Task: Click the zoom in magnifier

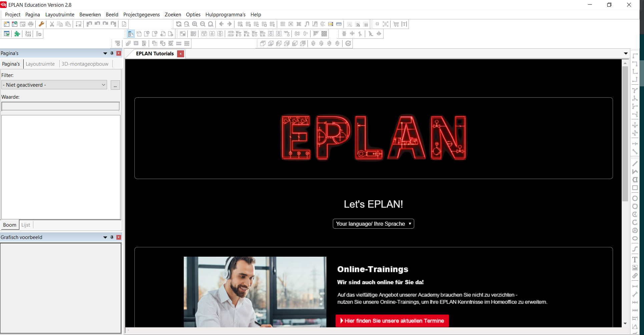Action: [x=195, y=24]
